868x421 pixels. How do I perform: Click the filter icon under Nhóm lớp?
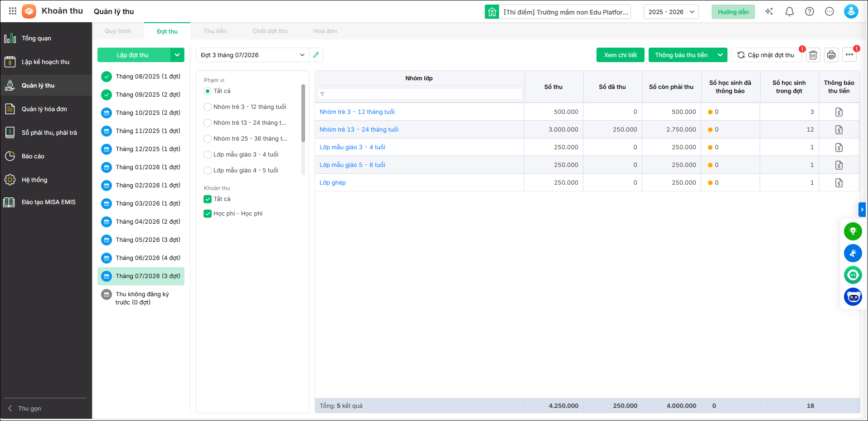[322, 94]
